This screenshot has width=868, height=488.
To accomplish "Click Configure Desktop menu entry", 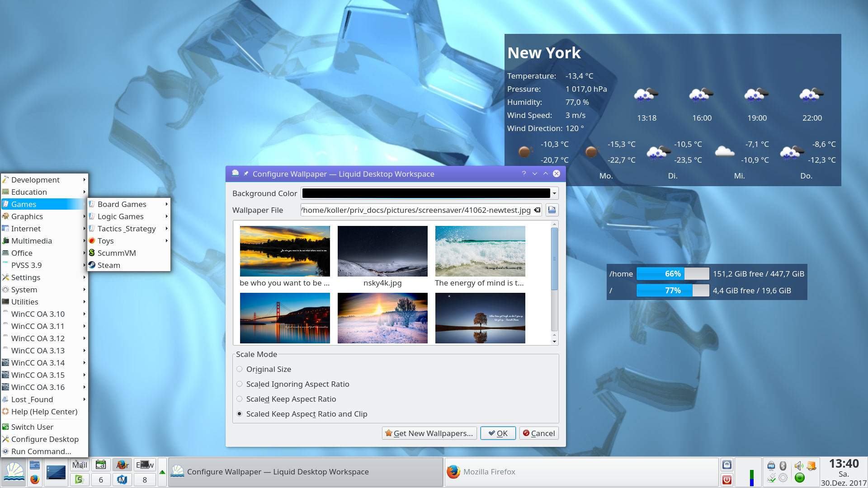I will [44, 439].
